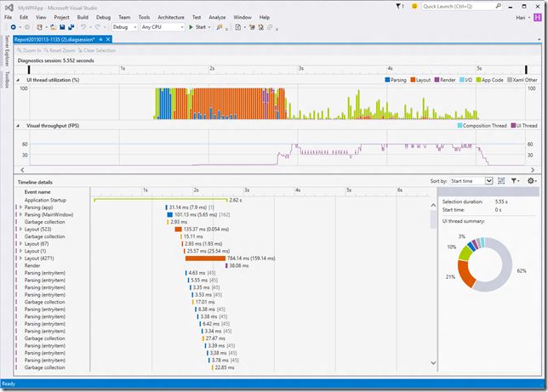Open the Debug configuration dropdown
548x392 pixels.
click(x=124, y=27)
